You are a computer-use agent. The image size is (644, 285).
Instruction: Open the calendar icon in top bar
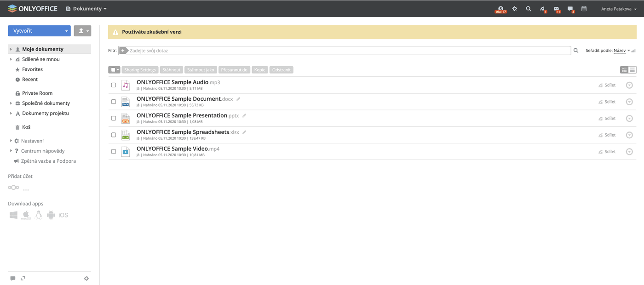click(x=584, y=9)
